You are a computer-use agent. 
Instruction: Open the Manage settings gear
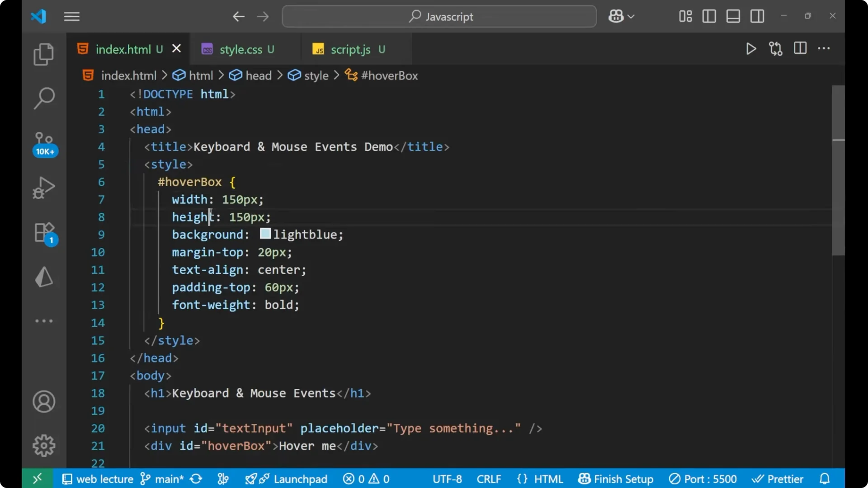[43, 445]
